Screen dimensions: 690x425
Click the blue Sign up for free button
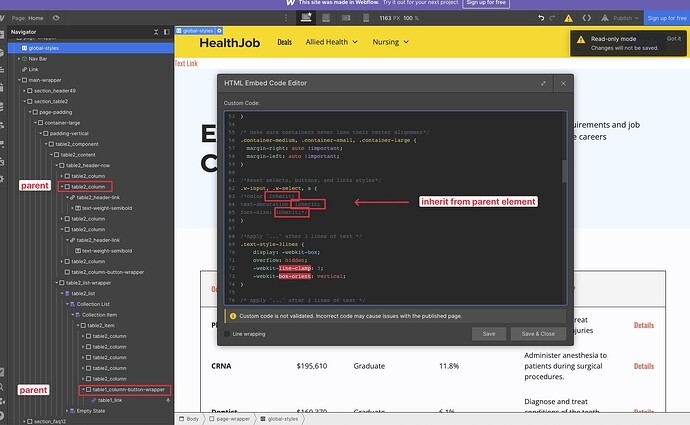(x=667, y=18)
